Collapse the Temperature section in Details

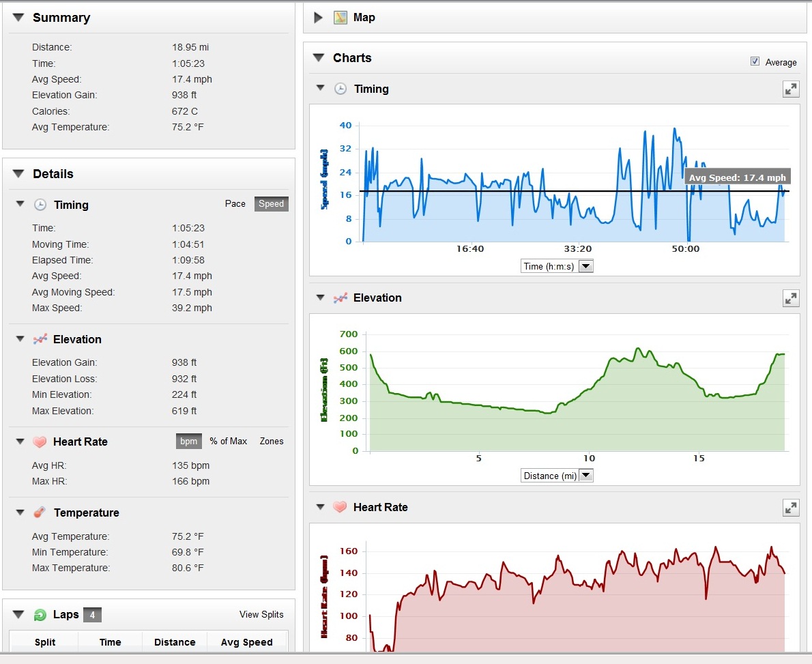click(20, 513)
